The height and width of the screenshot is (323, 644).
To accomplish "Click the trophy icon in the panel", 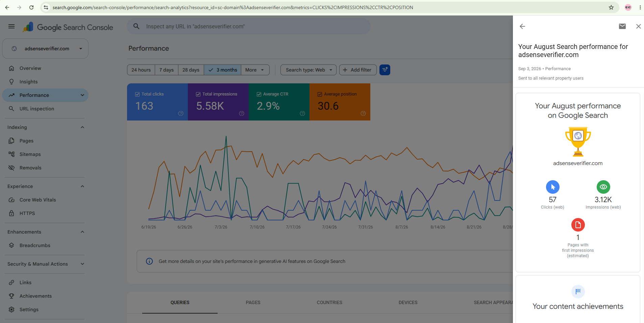I will (578, 142).
